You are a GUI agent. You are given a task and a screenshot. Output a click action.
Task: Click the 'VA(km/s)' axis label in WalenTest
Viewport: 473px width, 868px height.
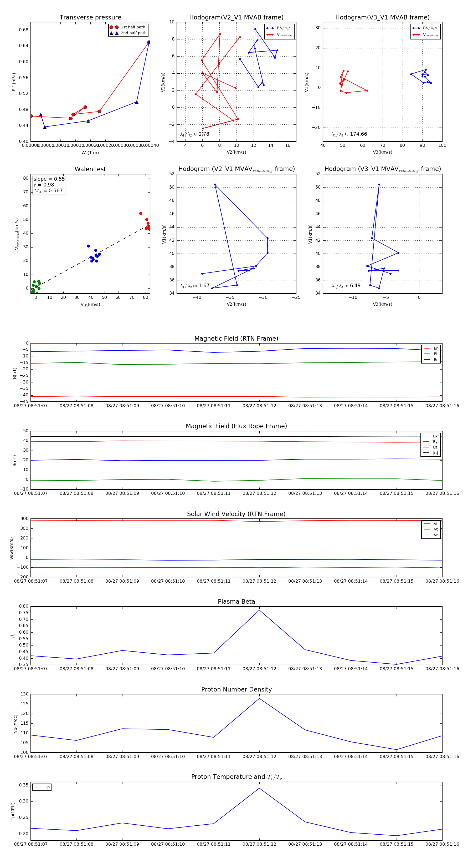[x=90, y=305]
